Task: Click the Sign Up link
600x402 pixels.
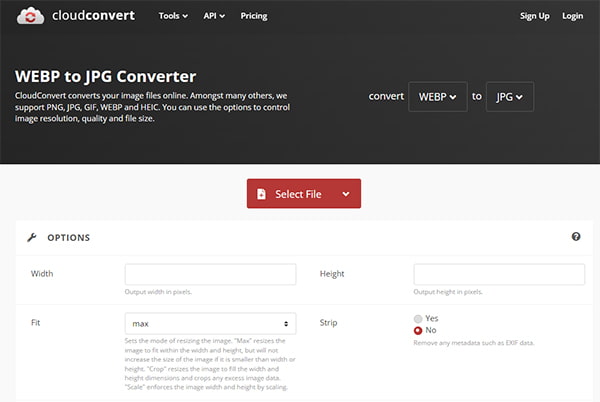Action: 535,16
